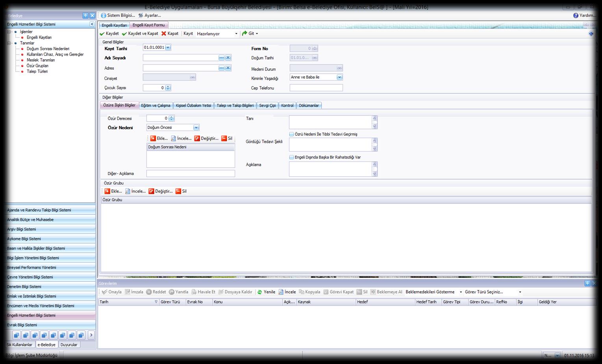Image resolution: width=602 pixels, height=364 pixels.
Task: Open Kontrol tab
Action: [287, 105]
